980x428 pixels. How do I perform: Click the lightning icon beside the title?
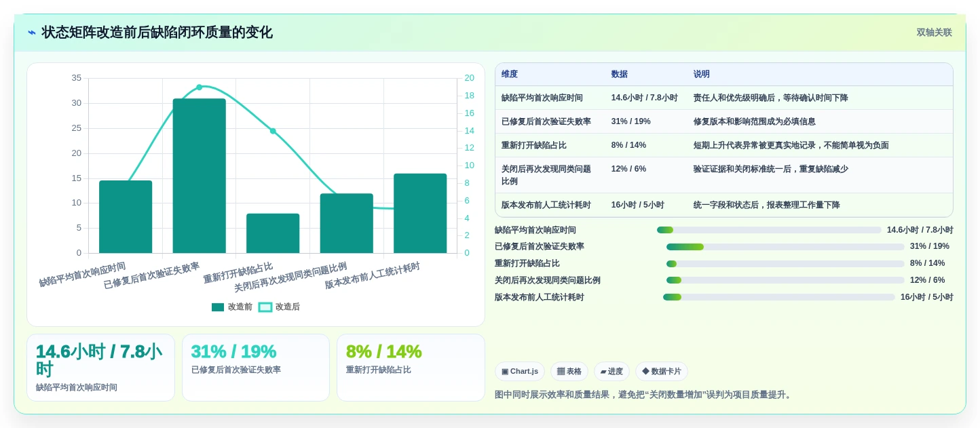32,33
